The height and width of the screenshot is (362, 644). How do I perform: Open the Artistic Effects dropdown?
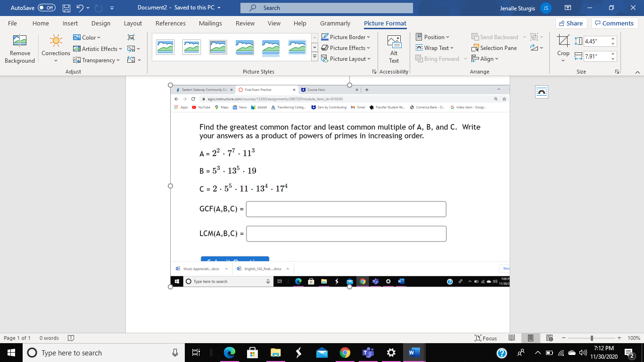click(98, 49)
